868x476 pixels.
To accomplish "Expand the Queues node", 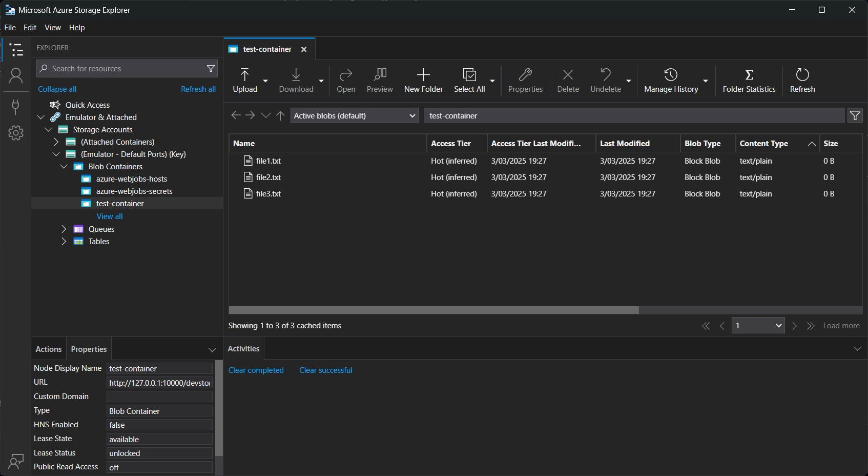I will point(64,229).
